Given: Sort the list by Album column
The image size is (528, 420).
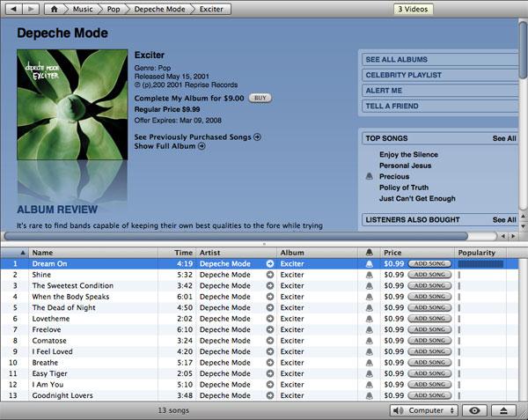Looking at the screenshot, I should tap(317, 253).
